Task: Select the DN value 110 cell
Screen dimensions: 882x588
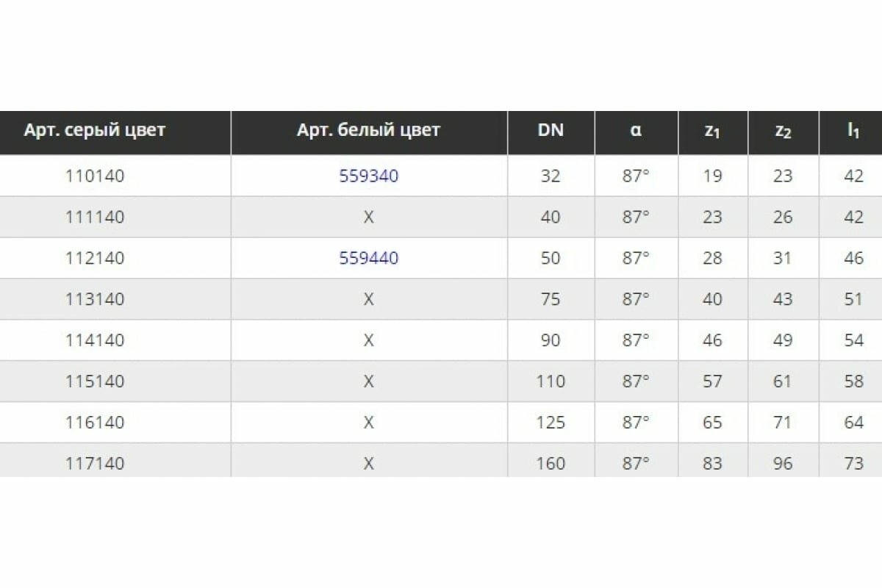Action: tap(551, 382)
